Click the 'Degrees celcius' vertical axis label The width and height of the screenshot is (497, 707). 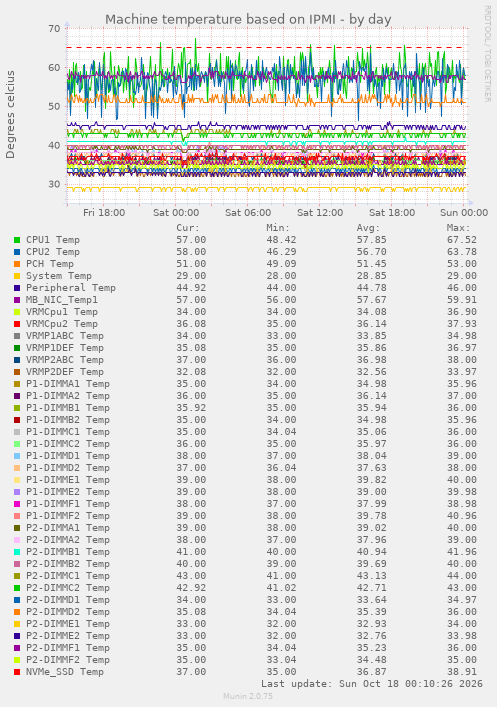pyautogui.click(x=10, y=115)
